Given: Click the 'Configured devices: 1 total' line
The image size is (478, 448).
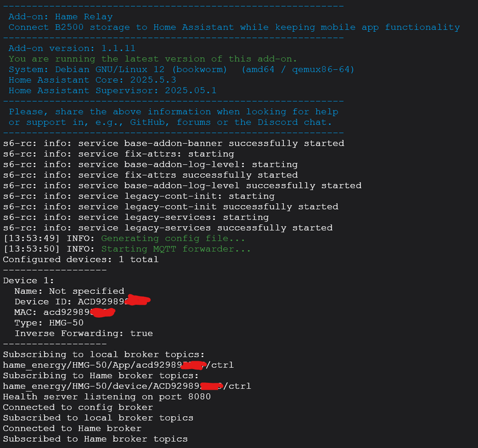Looking at the screenshot, I should [x=81, y=259].
